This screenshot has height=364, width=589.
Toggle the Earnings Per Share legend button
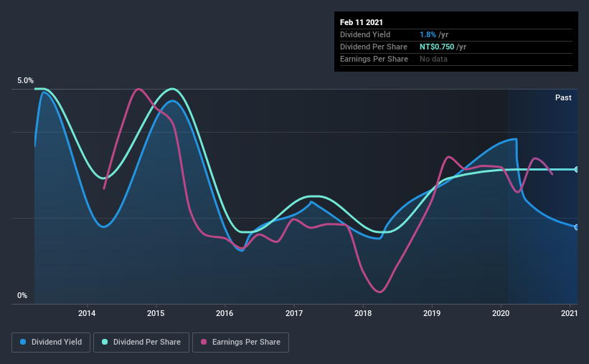240,343
